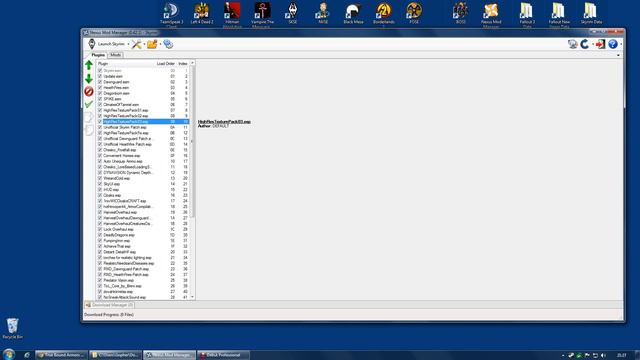Click the plugin list scroll-up arrow
The image size is (640, 360).
click(192, 63)
